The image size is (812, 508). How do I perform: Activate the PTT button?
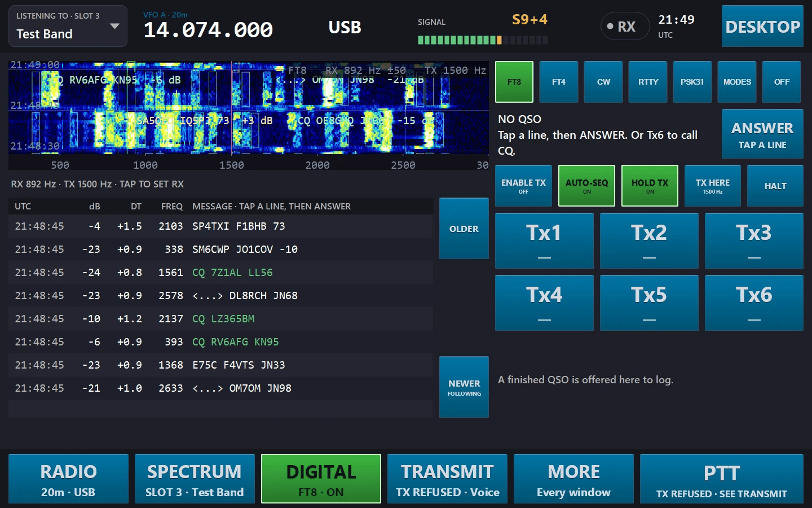coord(722,479)
